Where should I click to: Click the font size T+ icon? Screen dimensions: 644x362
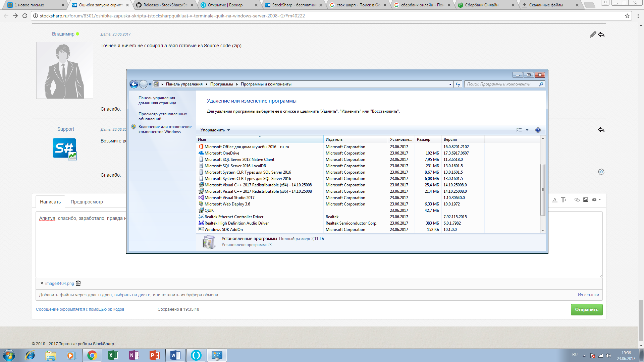(x=563, y=200)
